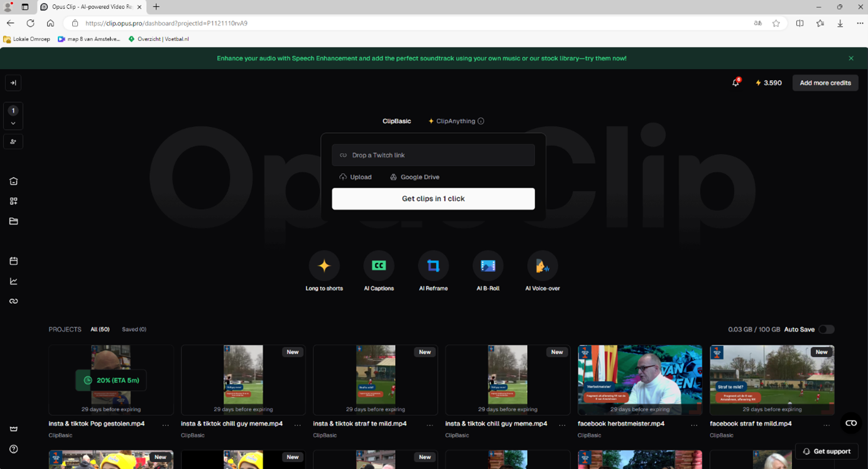Click the inbox icon near sidebar bottom

13,429
